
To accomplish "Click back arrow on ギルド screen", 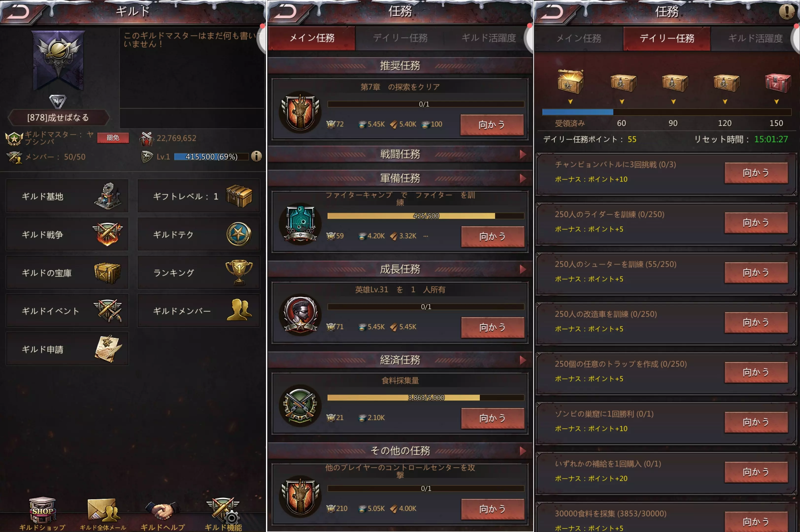I will pos(19,12).
